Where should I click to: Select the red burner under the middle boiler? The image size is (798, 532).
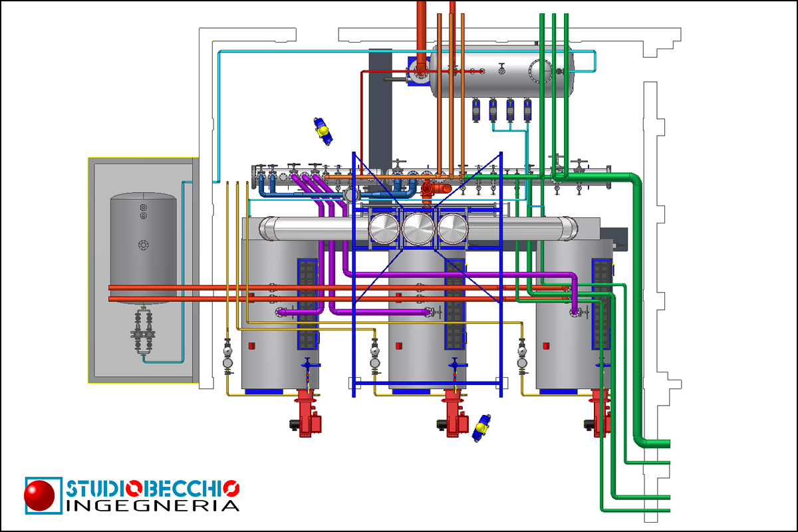[454, 412]
